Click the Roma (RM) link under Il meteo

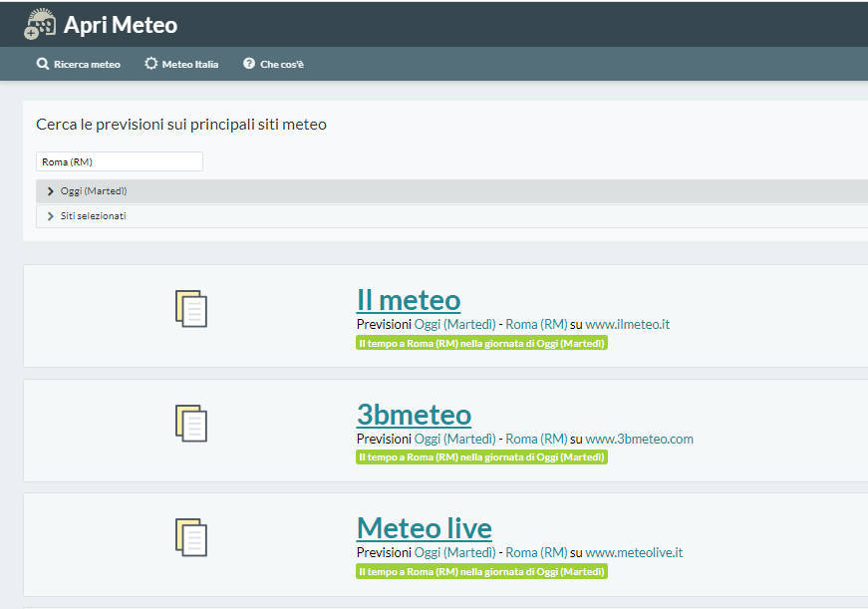pos(536,324)
